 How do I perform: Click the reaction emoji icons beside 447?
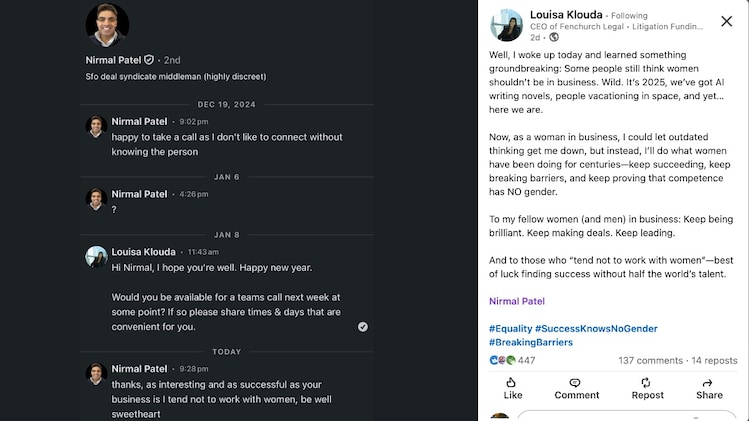[x=502, y=360]
